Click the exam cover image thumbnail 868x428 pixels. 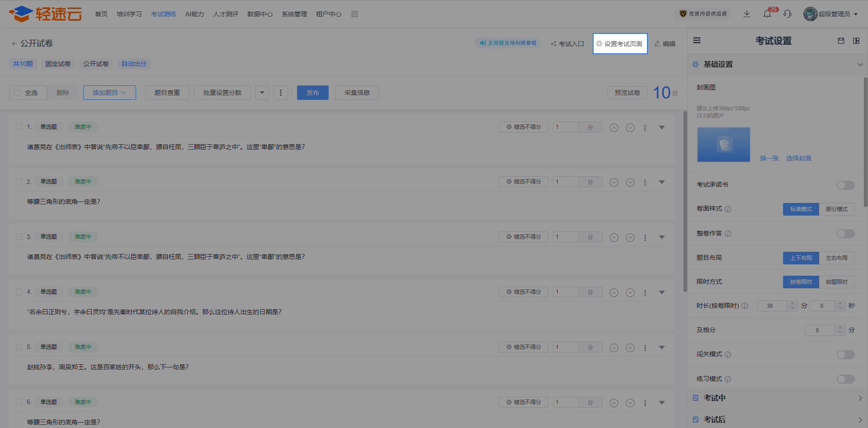point(723,145)
